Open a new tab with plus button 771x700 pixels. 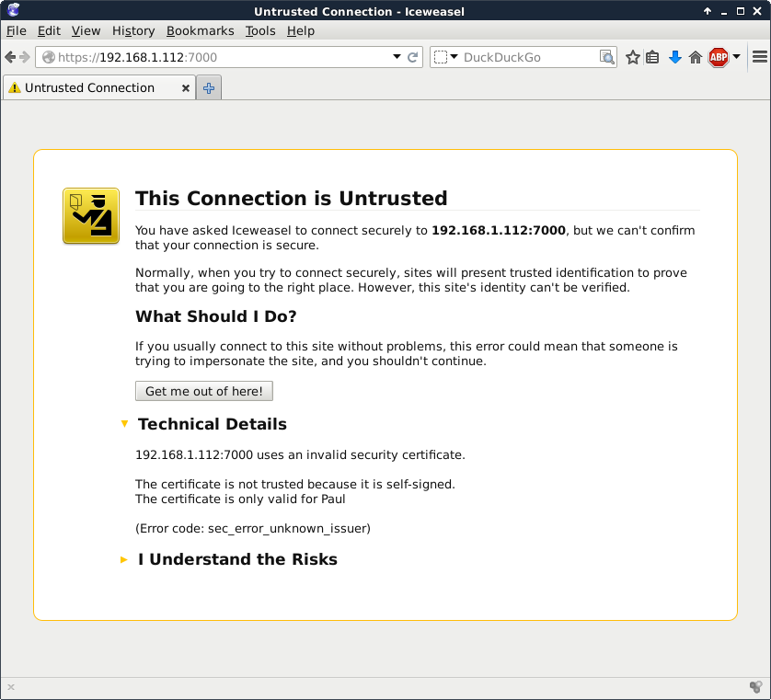coord(209,88)
